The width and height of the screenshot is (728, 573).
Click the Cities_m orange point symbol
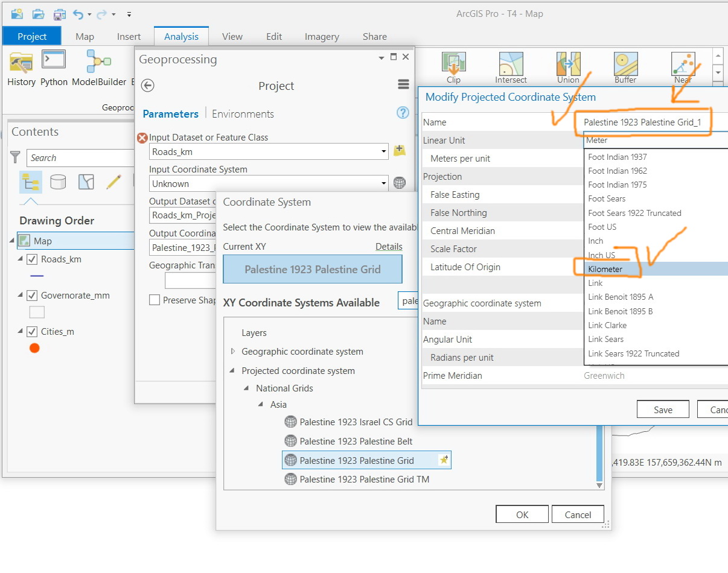click(x=34, y=348)
